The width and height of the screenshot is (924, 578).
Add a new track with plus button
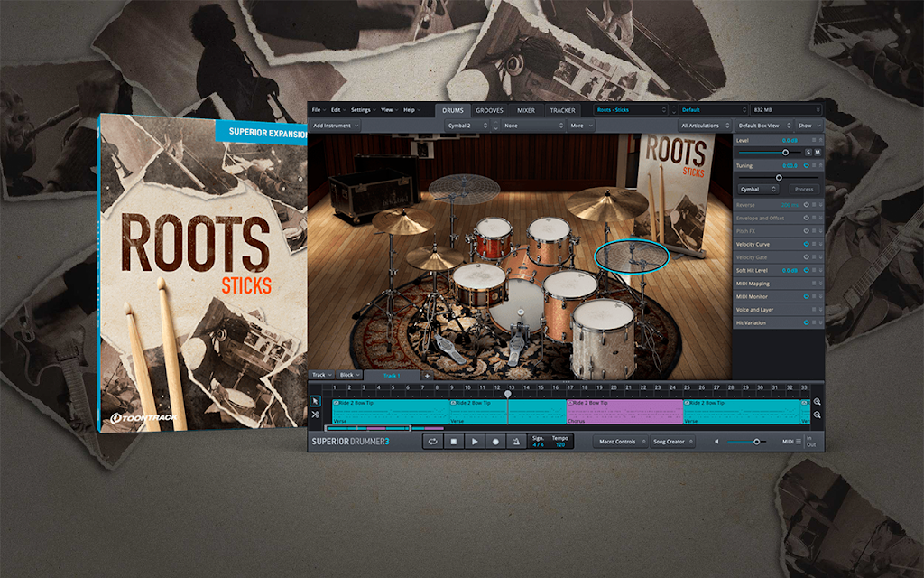[x=427, y=375]
